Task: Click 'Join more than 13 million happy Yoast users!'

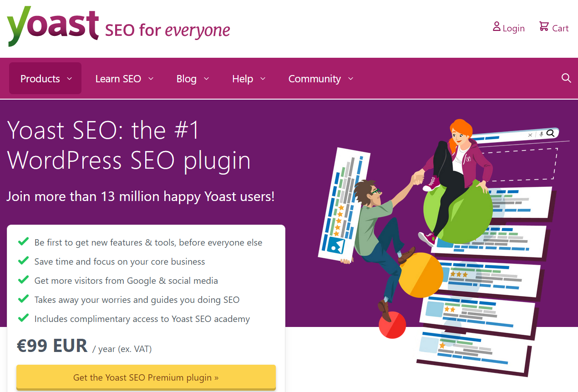Action: 141,196
